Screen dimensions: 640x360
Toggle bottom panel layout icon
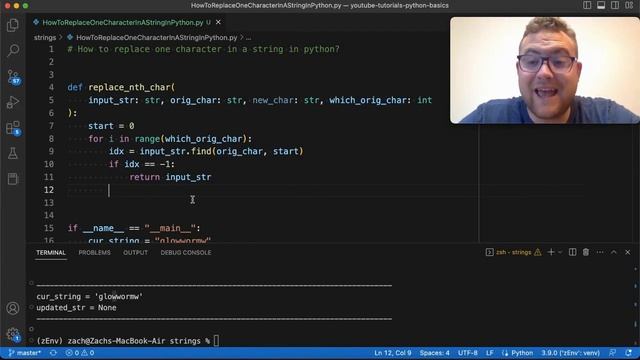pyautogui.click(x=601, y=5)
